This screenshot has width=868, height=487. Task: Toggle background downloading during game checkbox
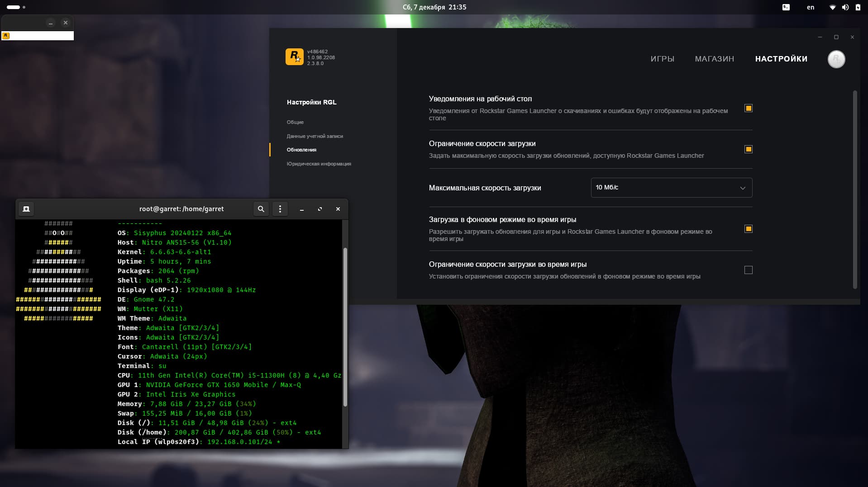pyautogui.click(x=748, y=229)
